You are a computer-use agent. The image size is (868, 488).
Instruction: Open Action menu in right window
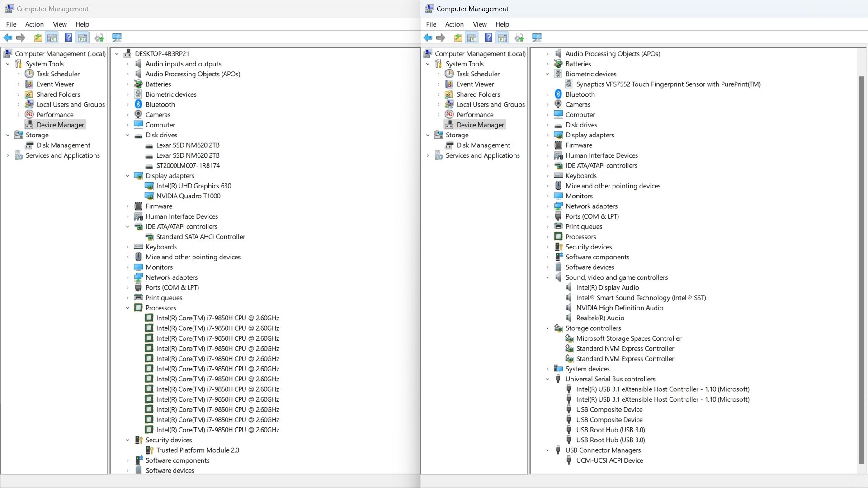pyautogui.click(x=454, y=24)
